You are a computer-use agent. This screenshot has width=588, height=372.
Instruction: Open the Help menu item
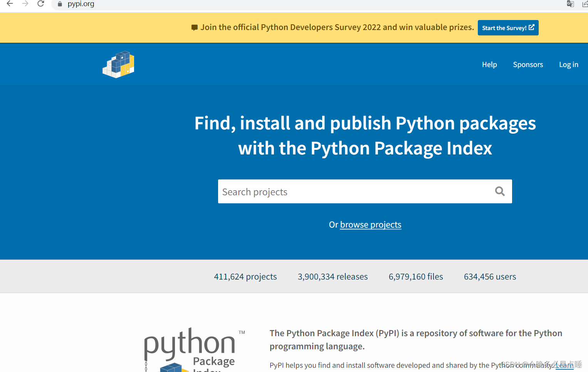tap(489, 65)
